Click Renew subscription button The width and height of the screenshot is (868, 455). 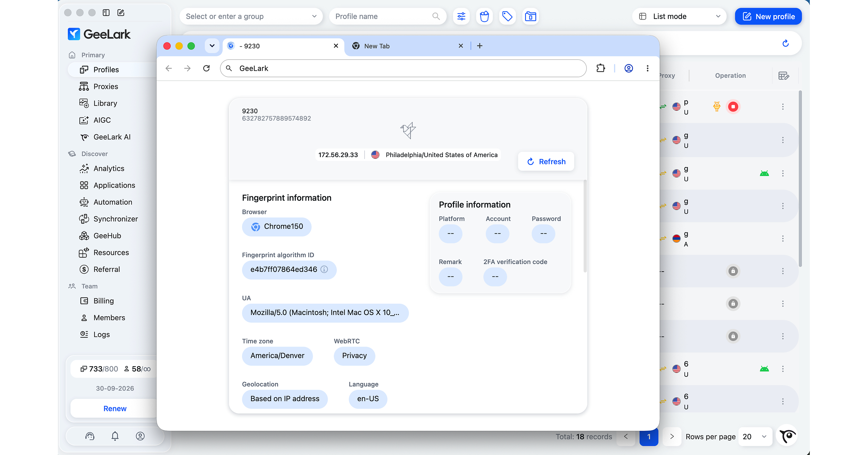(114, 408)
